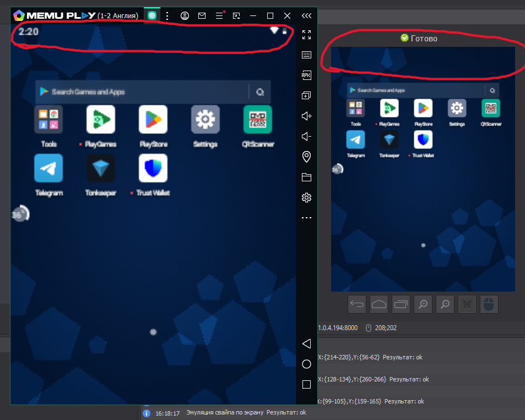Open the mail icon in MEmu title bar
Image resolution: width=525 pixels, height=420 pixels.
point(202,16)
